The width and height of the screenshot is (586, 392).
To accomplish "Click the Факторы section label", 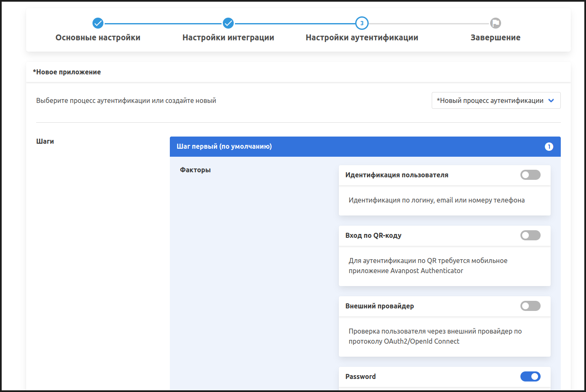I will [195, 170].
